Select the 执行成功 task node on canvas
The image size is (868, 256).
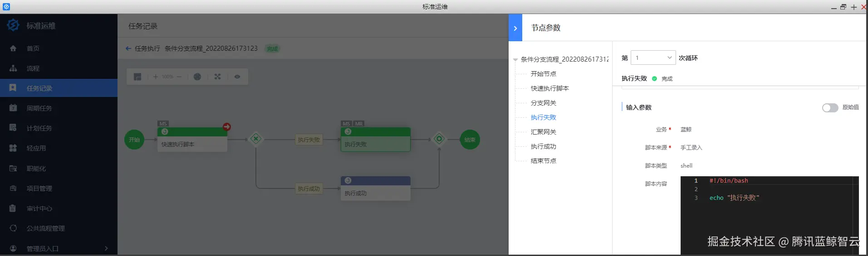(x=376, y=188)
